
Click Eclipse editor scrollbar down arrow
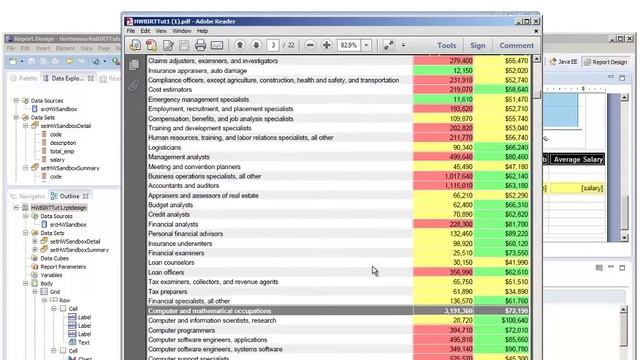[x=624, y=238]
